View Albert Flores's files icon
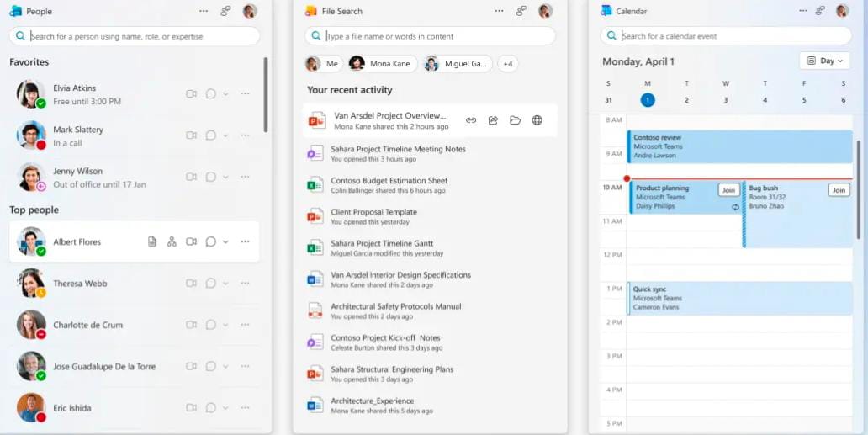Viewport: 868px width, 435px height. click(x=152, y=241)
